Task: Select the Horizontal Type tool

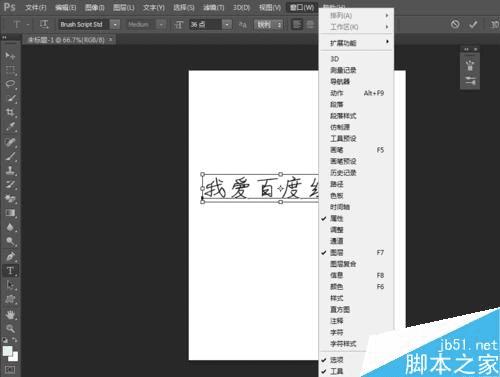Action: [10, 271]
